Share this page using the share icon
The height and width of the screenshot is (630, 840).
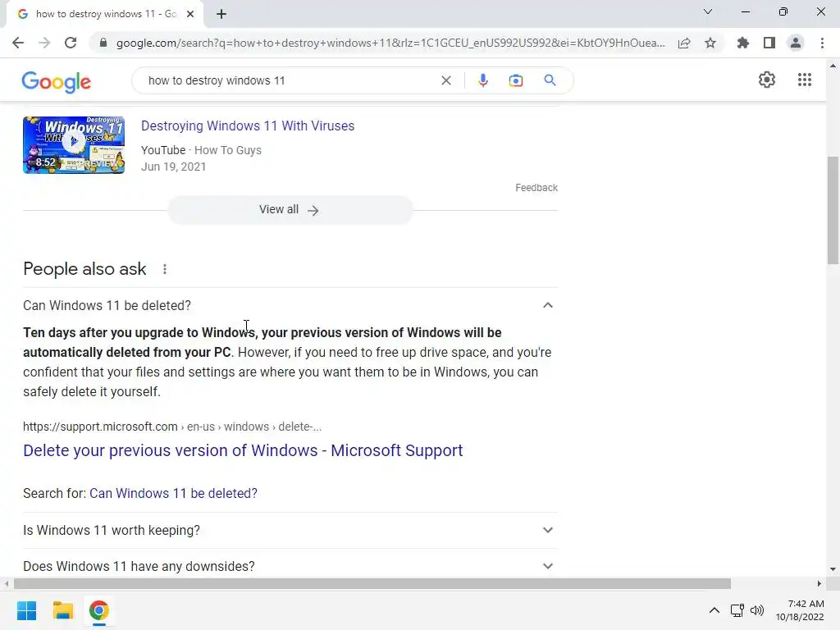point(684,43)
